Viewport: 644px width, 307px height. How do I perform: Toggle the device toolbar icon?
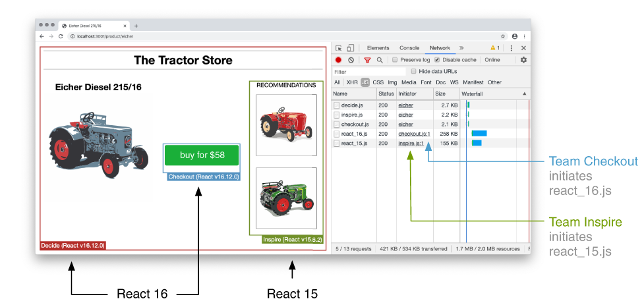(351, 48)
